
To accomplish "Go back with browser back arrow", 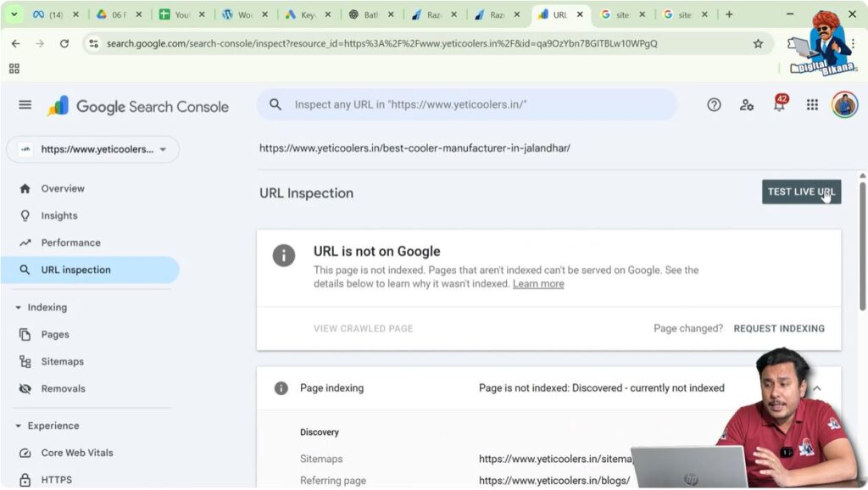I will 15,43.
